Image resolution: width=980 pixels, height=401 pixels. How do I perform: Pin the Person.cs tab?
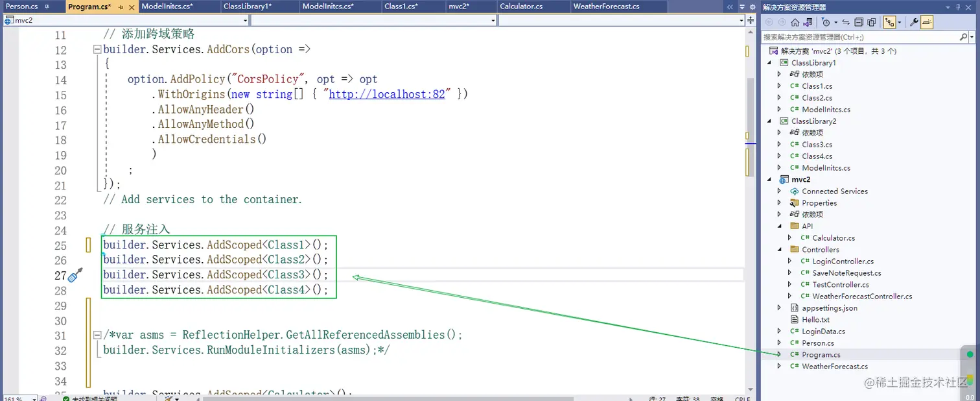pos(47,6)
